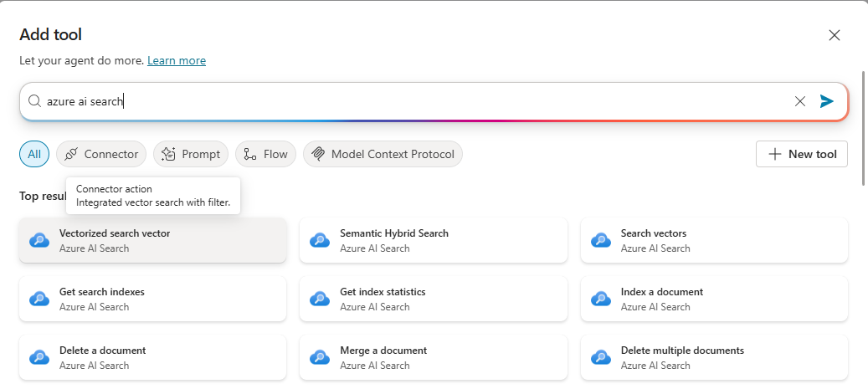This screenshot has height=389, width=868.
Task: Click the magnifier icon in search field
Action: coord(34,101)
